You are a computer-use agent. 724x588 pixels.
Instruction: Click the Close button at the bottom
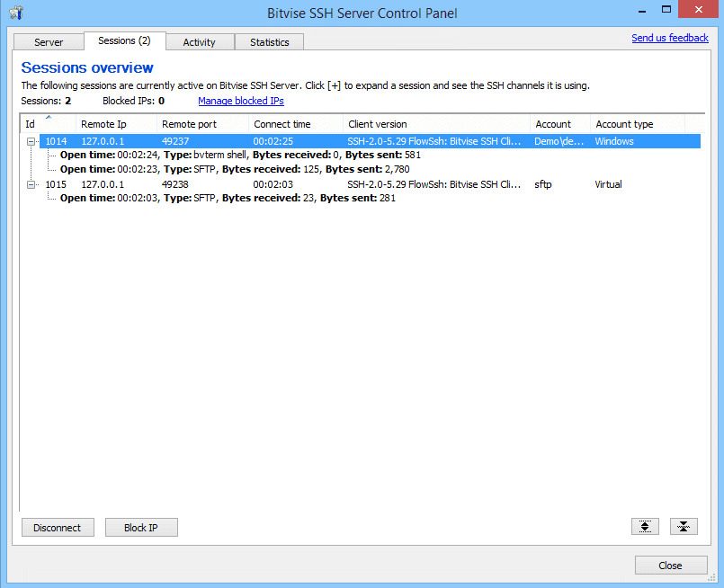coord(670,566)
